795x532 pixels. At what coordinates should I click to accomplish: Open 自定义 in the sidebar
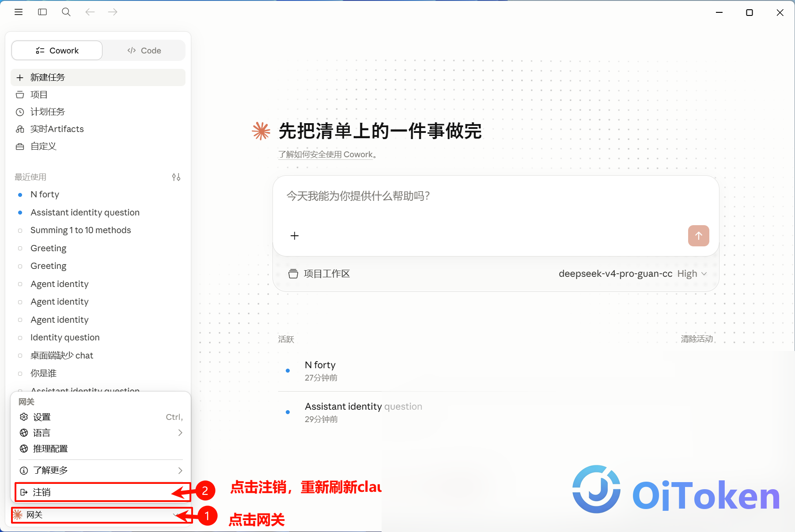coord(98,146)
